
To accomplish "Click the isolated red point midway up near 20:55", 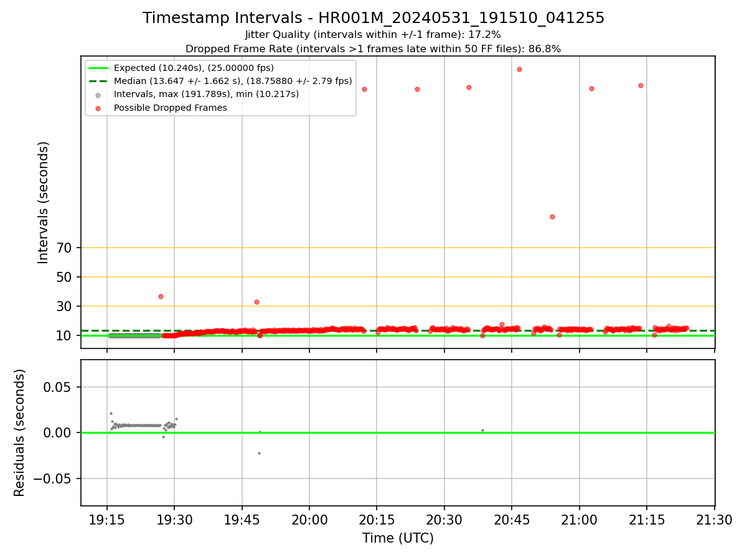I will [552, 217].
